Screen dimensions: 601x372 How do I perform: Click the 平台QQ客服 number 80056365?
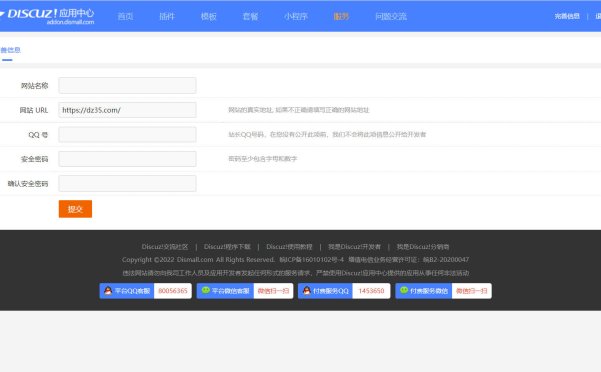click(x=173, y=291)
